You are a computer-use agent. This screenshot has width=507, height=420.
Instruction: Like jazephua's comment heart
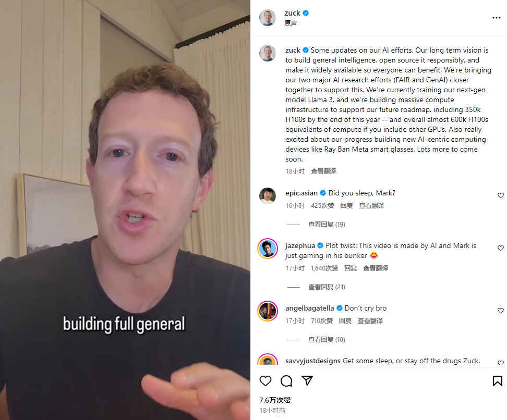pyautogui.click(x=501, y=248)
